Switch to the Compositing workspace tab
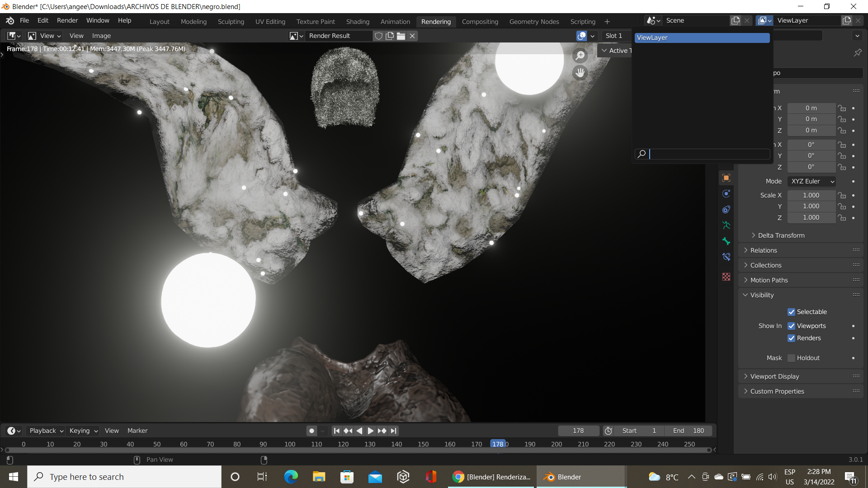The width and height of the screenshot is (868, 488). pos(480,22)
